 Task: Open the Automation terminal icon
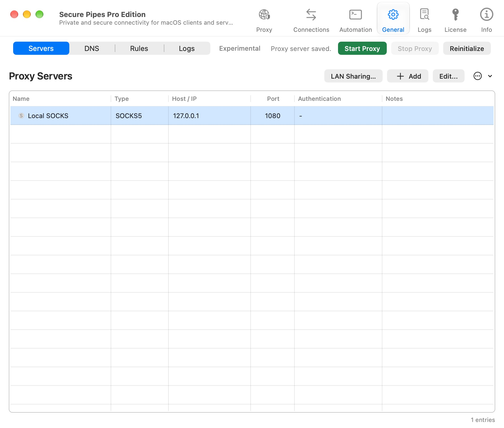tap(356, 15)
